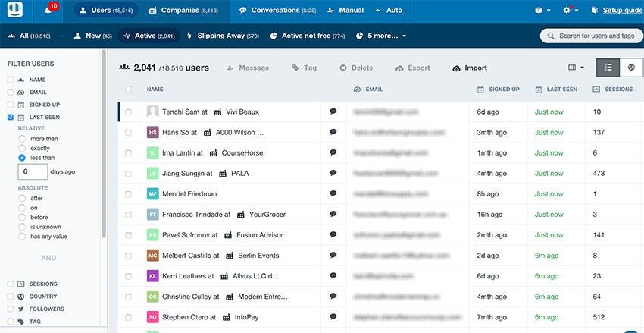The width and height of the screenshot is (644, 333).
Task: Sort by the LAST SEEN column header
Action: point(556,89)
